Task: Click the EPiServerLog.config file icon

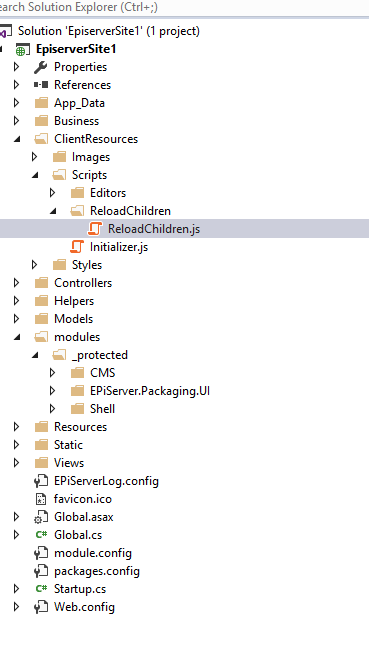Action: (x=41, y=481)
